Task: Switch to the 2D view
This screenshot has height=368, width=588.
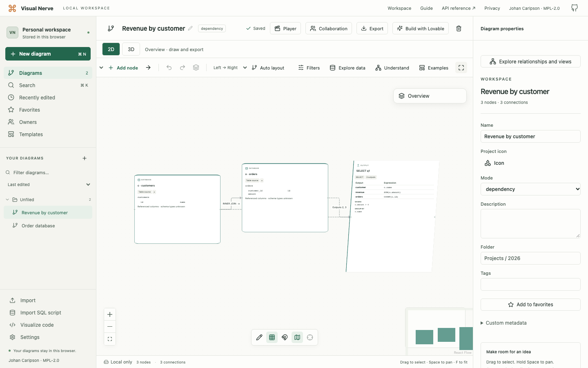Action: [x=111, y=49]
